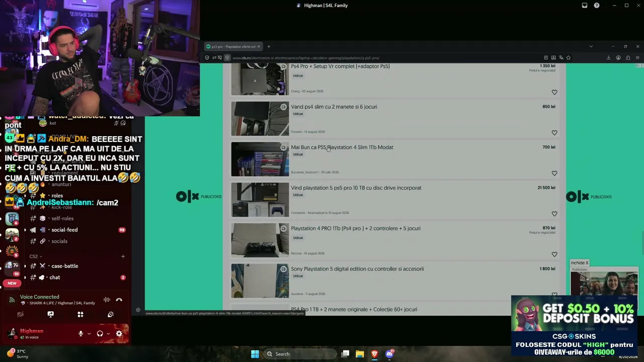Open Discord from the taskbar

(389, 354)
